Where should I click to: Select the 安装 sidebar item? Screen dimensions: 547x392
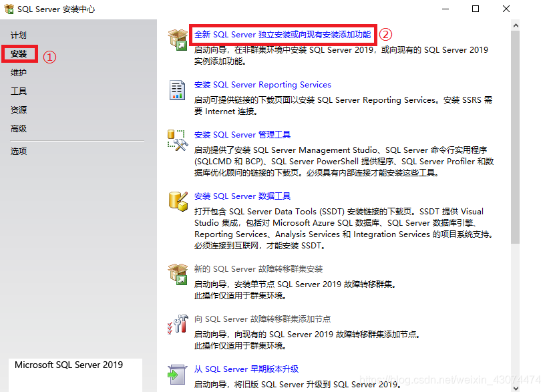click(x=19, y=54)
